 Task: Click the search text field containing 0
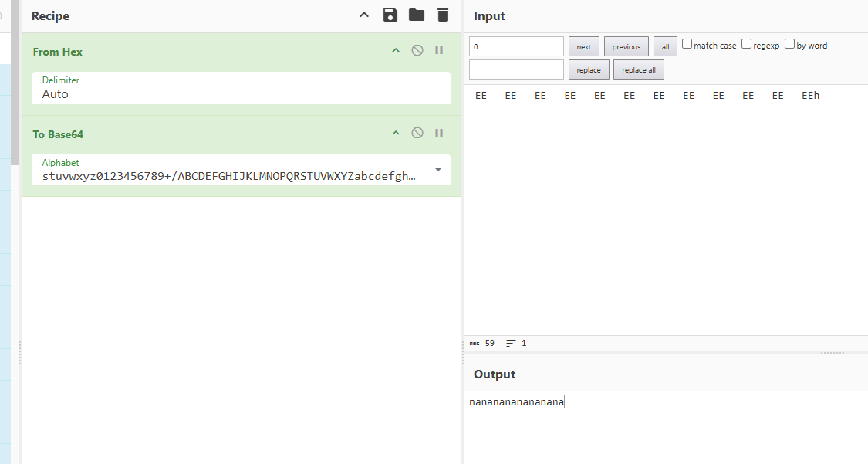pos(516,47)
